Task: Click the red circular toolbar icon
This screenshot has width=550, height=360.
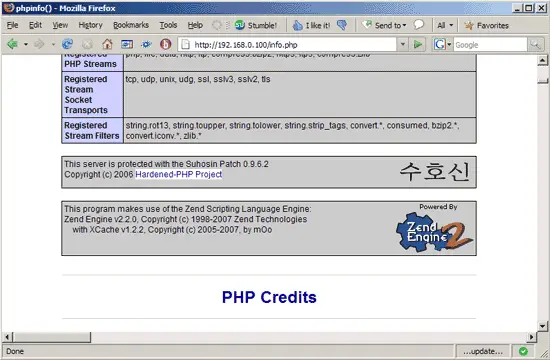Action: point(166,44)
